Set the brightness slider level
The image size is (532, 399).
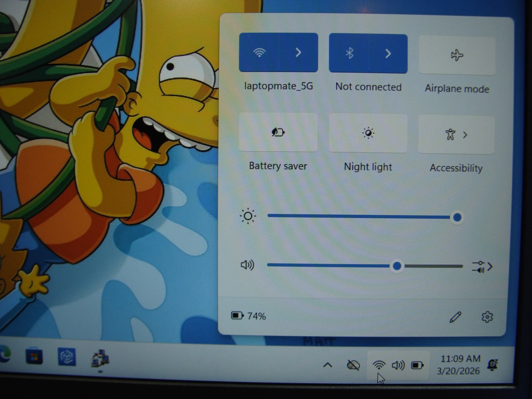[x=365, y=217]
